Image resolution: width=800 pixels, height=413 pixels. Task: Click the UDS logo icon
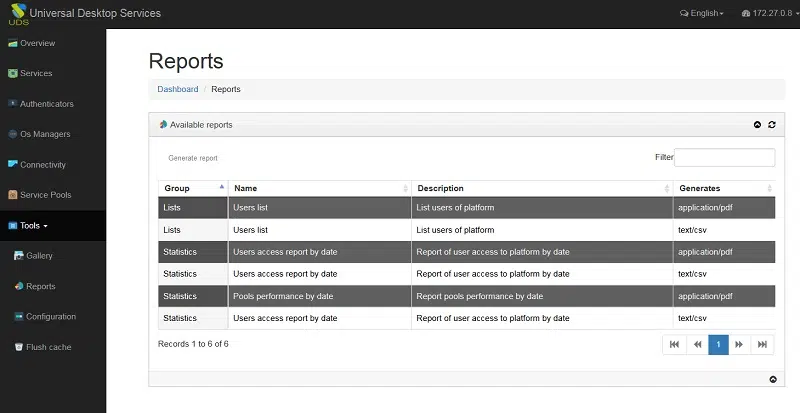pyautogui.click(x=19, y=14)
